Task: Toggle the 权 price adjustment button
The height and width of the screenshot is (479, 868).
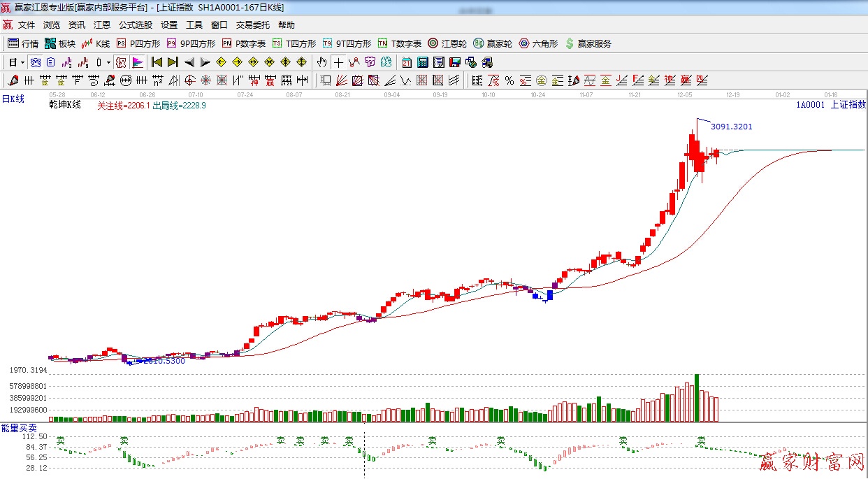Action: [x=121, y=62]
